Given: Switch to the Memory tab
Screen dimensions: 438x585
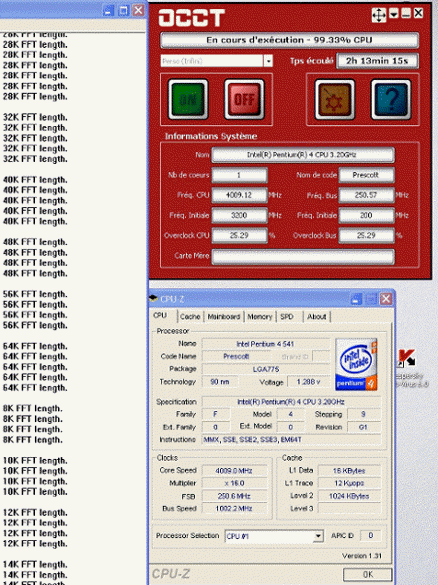Looking at the screenshot, I should (x=260, y=317).
